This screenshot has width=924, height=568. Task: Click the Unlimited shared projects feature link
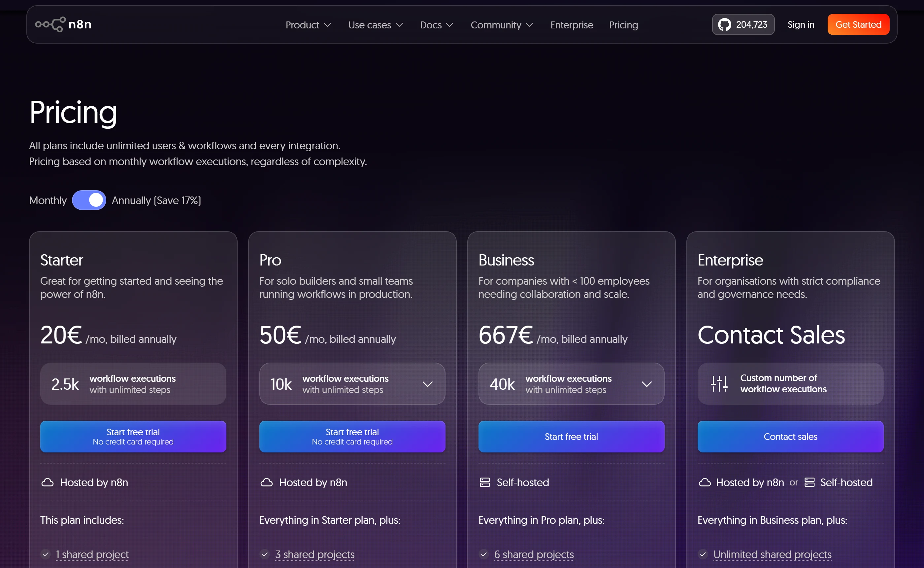coord(772,554)
